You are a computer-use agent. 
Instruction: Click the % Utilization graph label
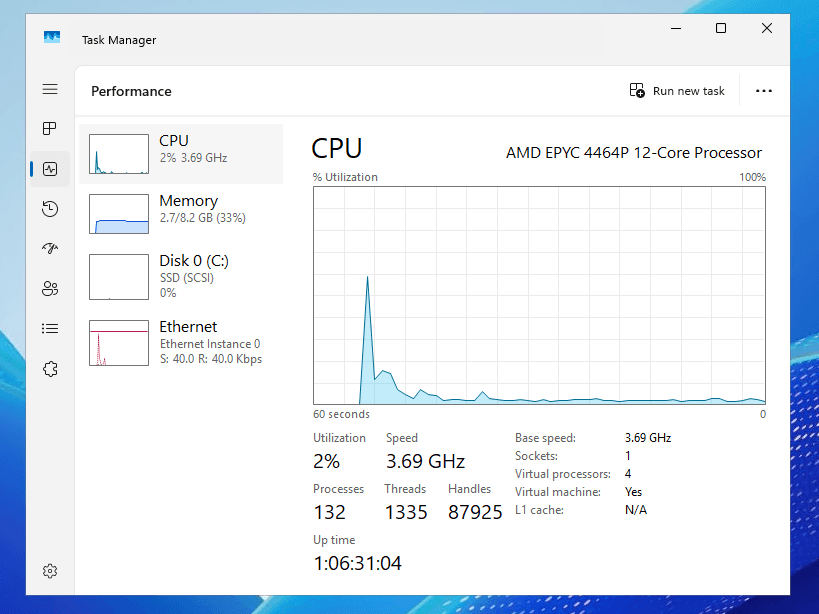point(345,178)
